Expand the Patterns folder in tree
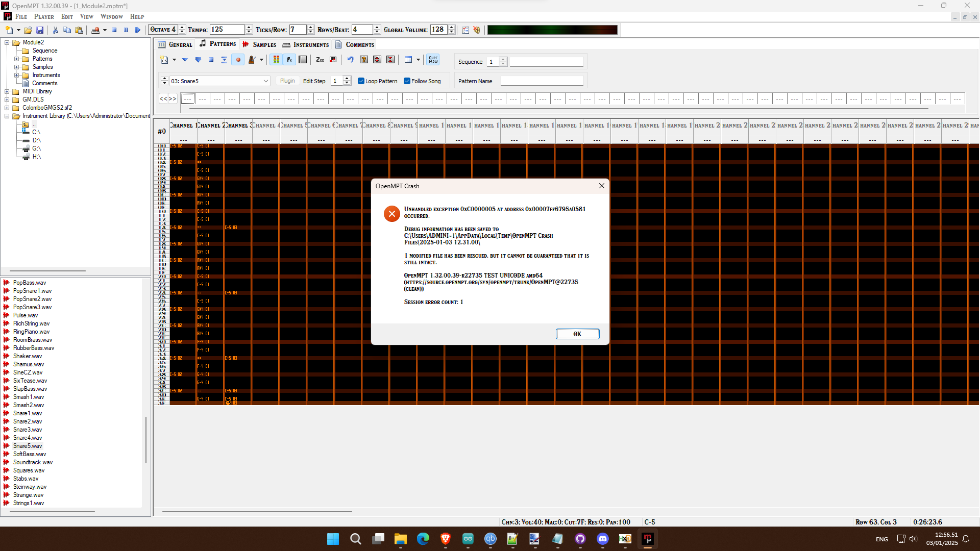 (x=16, y=59)
